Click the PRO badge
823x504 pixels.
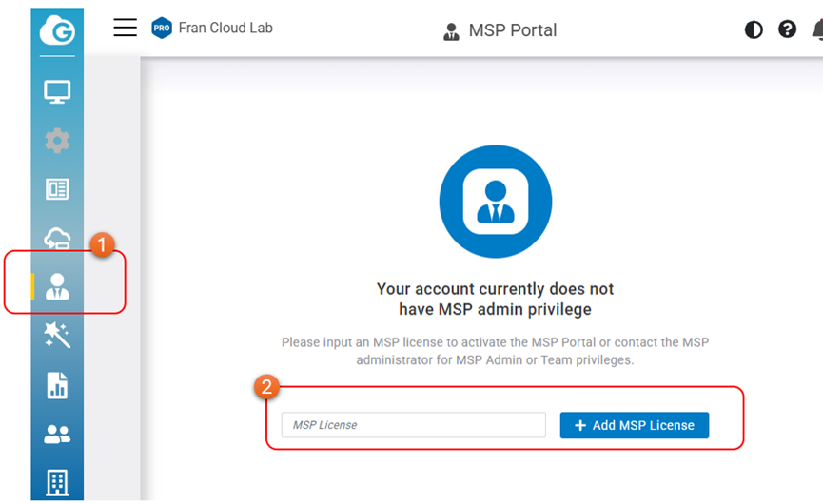click(161, 29)
